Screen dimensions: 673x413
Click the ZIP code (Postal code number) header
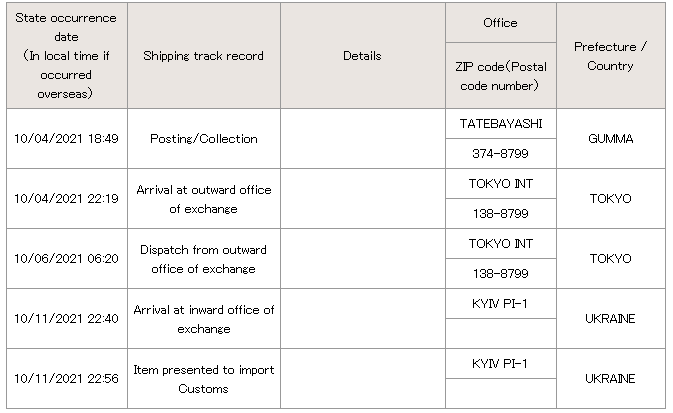tap(500, 75)
